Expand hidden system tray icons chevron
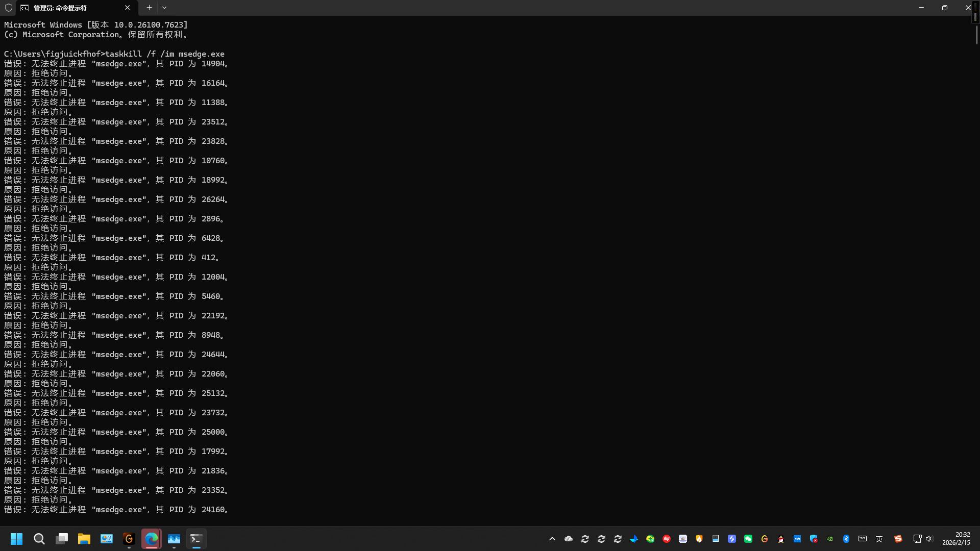Screen dimensions: 980x551 coord(552,539)
